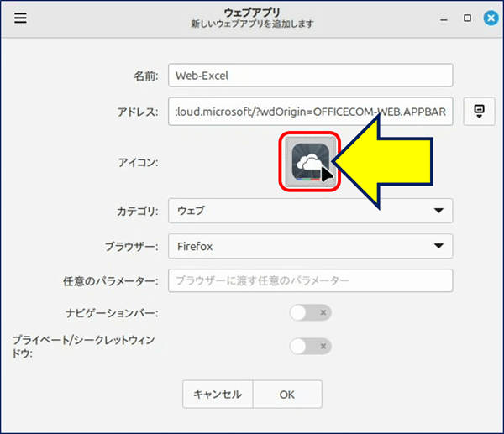Viewport: 504px width, 434px height.
Task: Minimize the ウェブアプリ window
Action: pyautogui.click(x=444, y=18)
